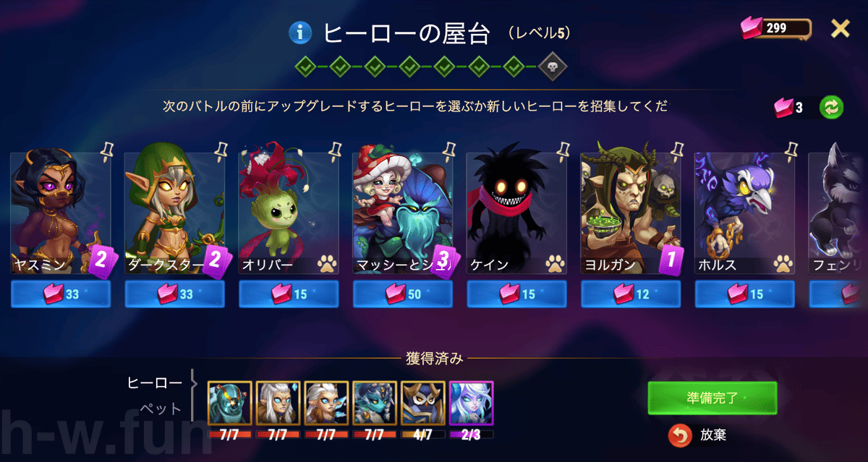Purchase ヨルガン for 12 tickets

coord(631,294)
